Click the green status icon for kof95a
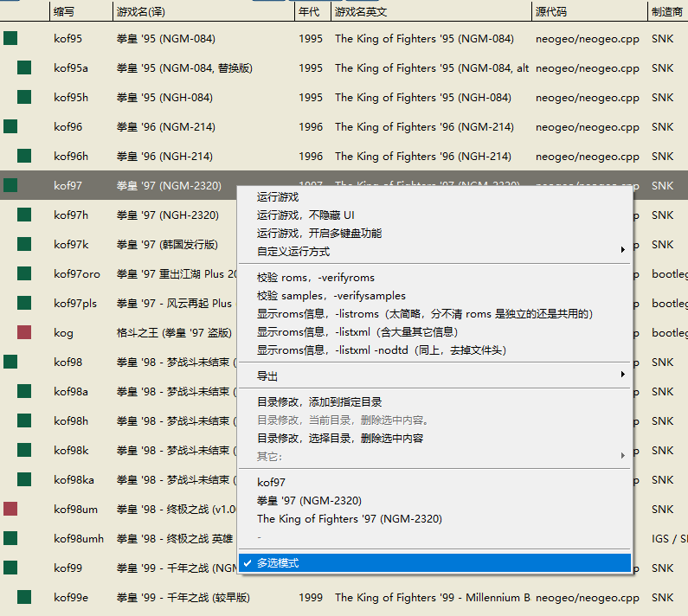The image size is (688, 616). click(24, 67)
